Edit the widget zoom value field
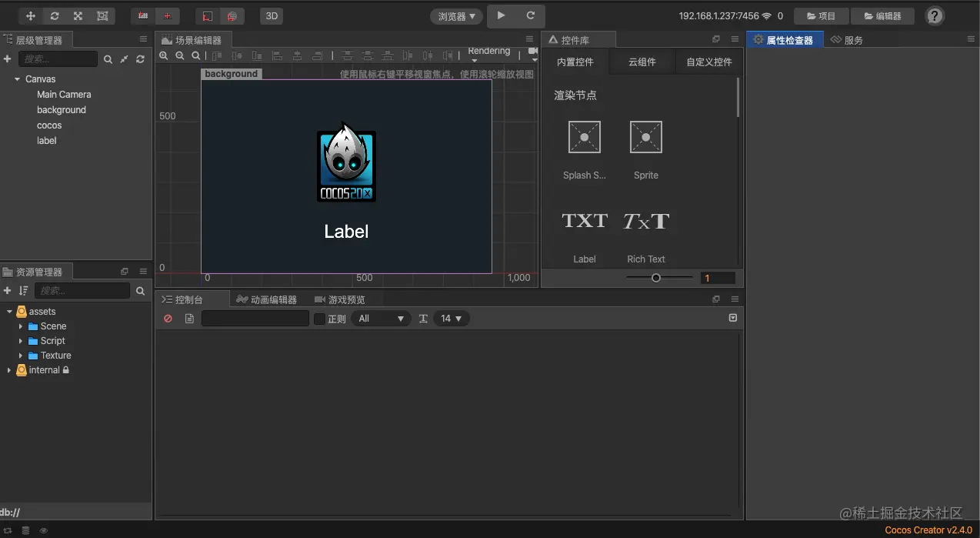This screenshot has width=980, height=538. [x=718, y=278]
